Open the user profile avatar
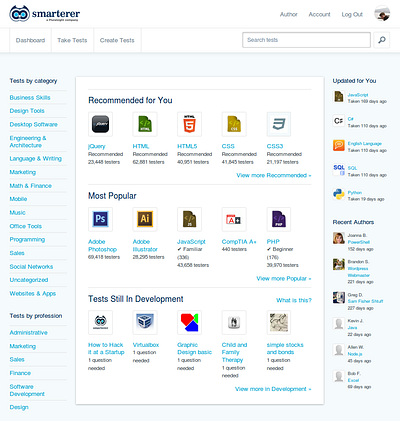400x421 pixels. pos(382,14)
